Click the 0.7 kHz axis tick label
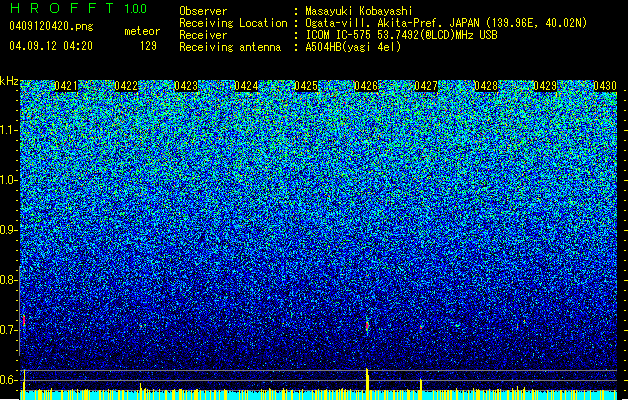 pyautogui.click(x=8, y=330)
